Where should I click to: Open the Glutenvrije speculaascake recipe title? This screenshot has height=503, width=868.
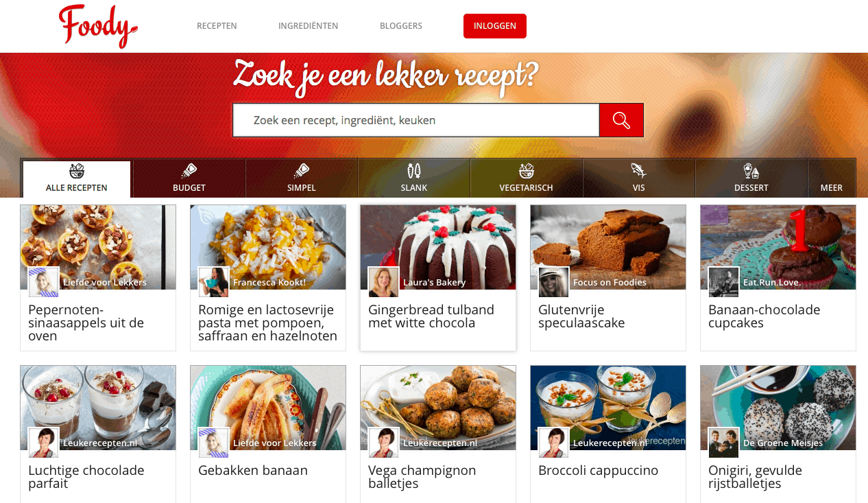pos(581,316)
